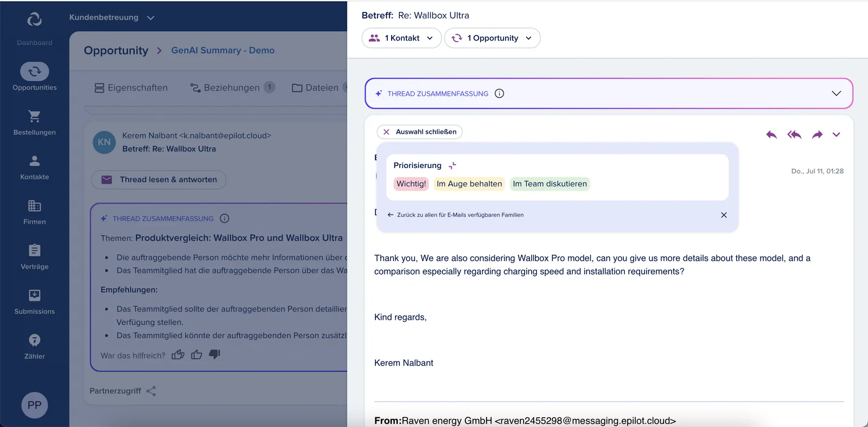
Task: Click the Dashboard sidebar item
Action: 34,43
